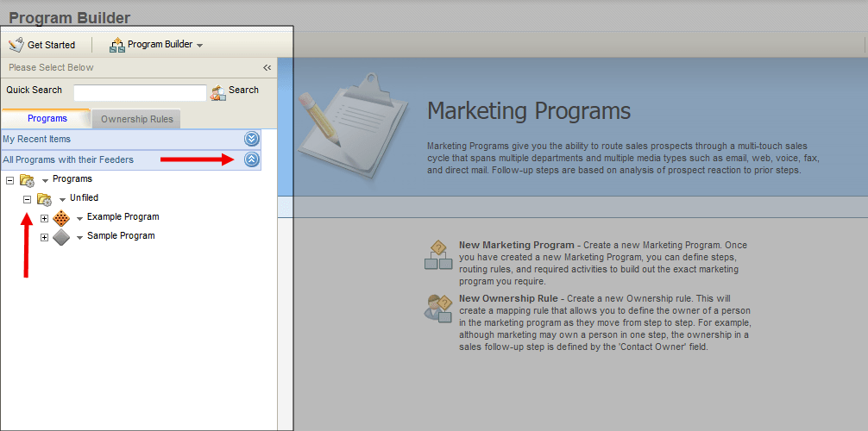The image size is (868, 431).
Task: Switch to the Programs tab
Action: coord(47,118)
